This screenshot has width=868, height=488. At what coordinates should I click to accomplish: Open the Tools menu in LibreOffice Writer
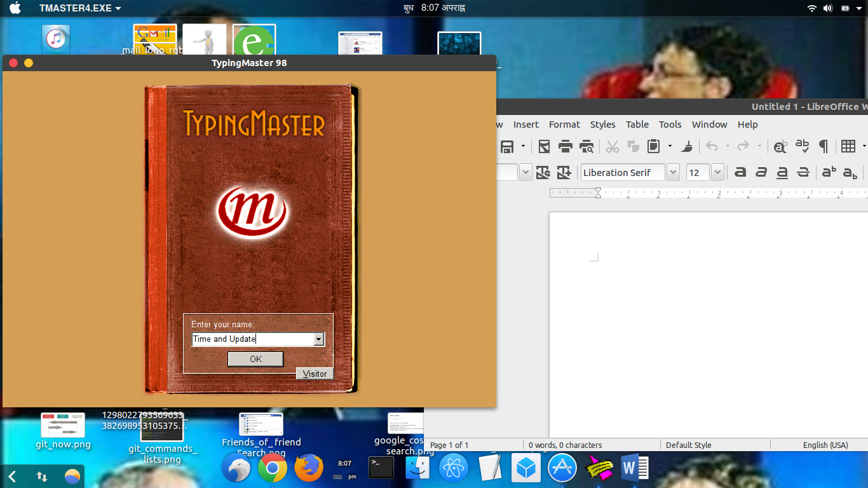(x=670, y=125)
